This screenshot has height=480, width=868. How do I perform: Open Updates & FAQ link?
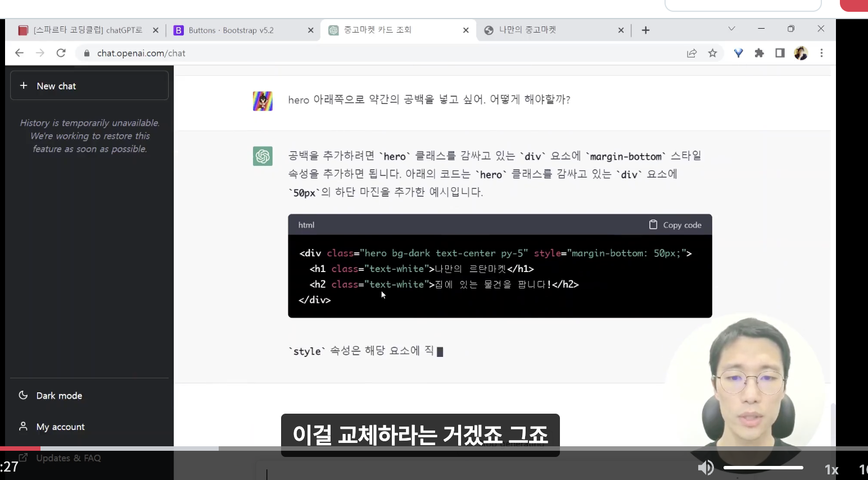68,458
